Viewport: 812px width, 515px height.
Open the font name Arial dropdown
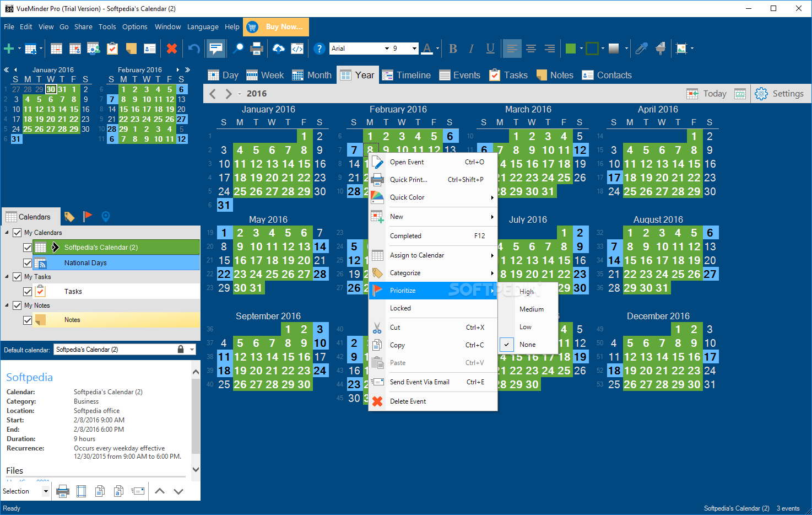pos(387,49)
